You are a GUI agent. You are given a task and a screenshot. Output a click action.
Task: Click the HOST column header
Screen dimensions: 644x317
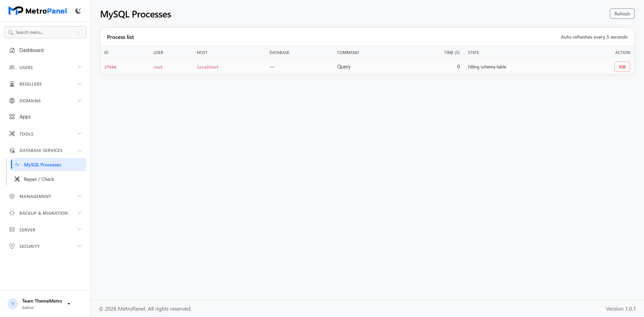pyautogui.click(x=202, y=53)
